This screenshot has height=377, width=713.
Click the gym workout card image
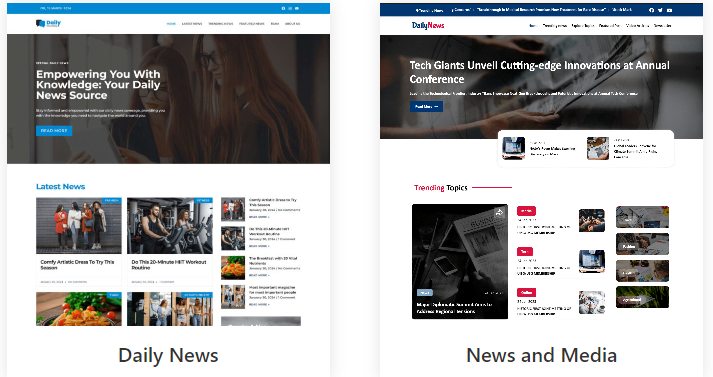click(x=170, y=226)
